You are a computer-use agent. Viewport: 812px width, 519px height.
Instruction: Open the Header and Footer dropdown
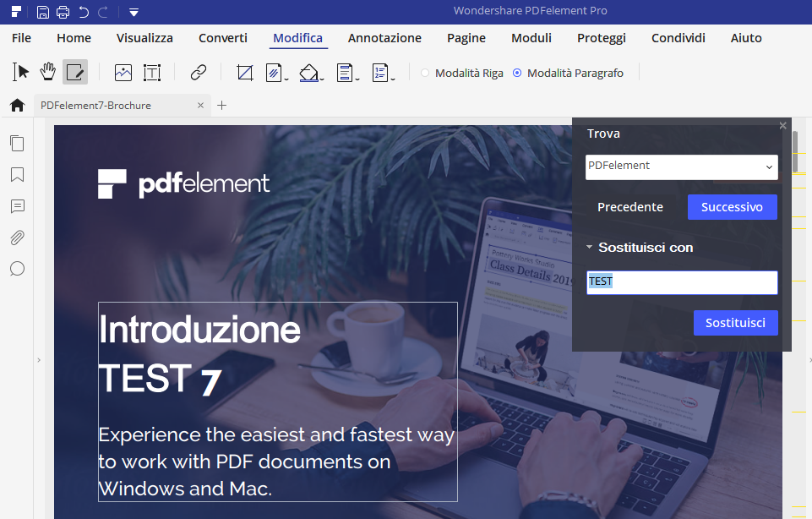click(347, 73)
